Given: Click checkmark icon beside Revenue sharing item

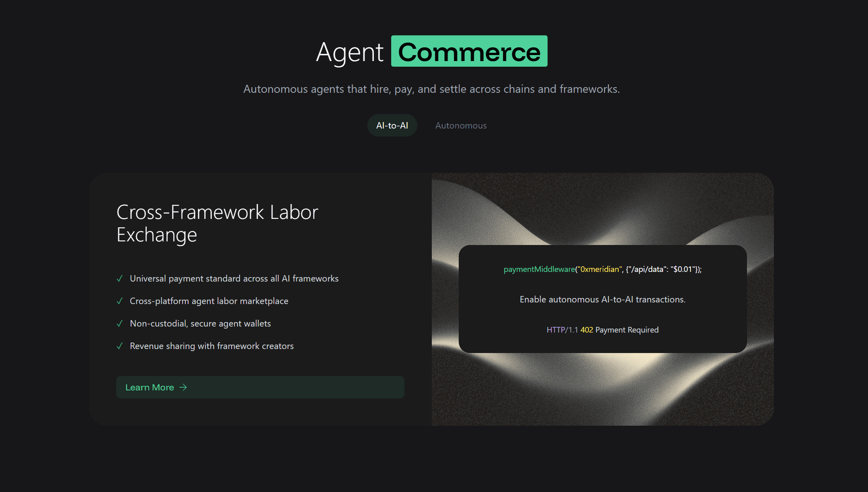Looking at the screenshot, I should pos(119,346).
